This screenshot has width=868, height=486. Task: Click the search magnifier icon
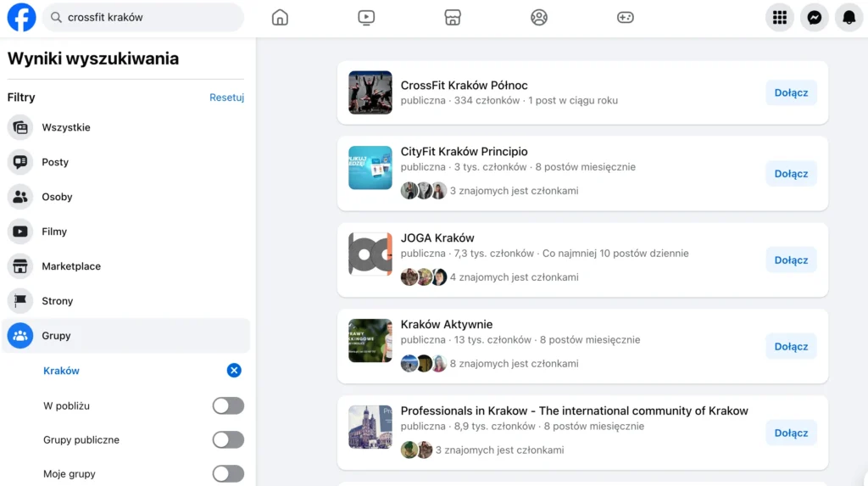coord(56,17)
